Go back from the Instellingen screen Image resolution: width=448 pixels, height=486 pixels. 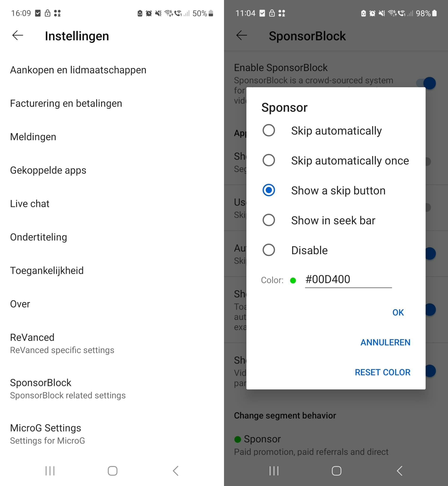click(18, 36)
